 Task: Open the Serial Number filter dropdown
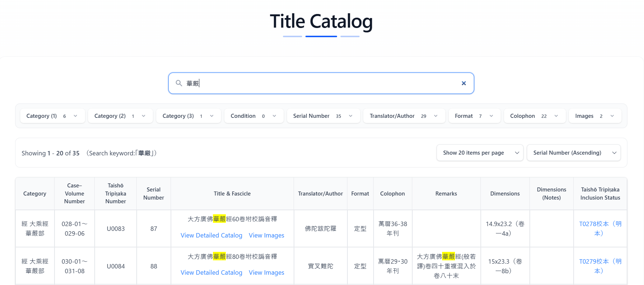[x=323, y=116]
